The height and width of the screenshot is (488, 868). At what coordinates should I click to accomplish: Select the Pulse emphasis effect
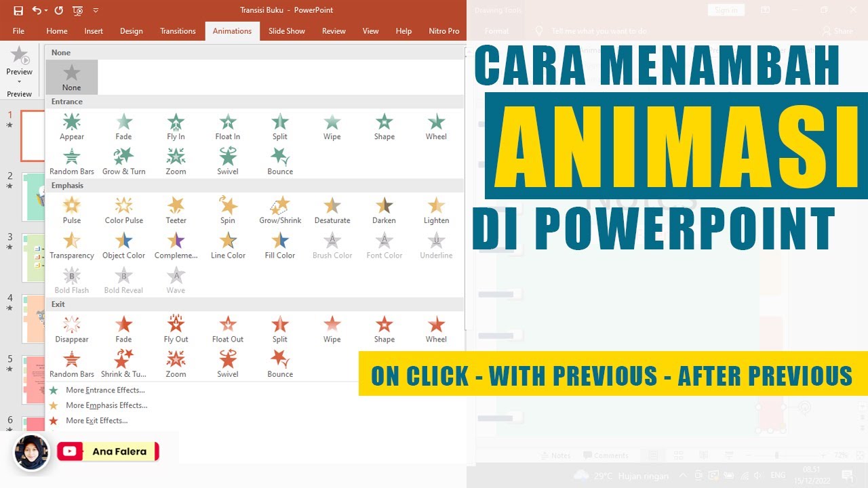[x=71, y=211]
